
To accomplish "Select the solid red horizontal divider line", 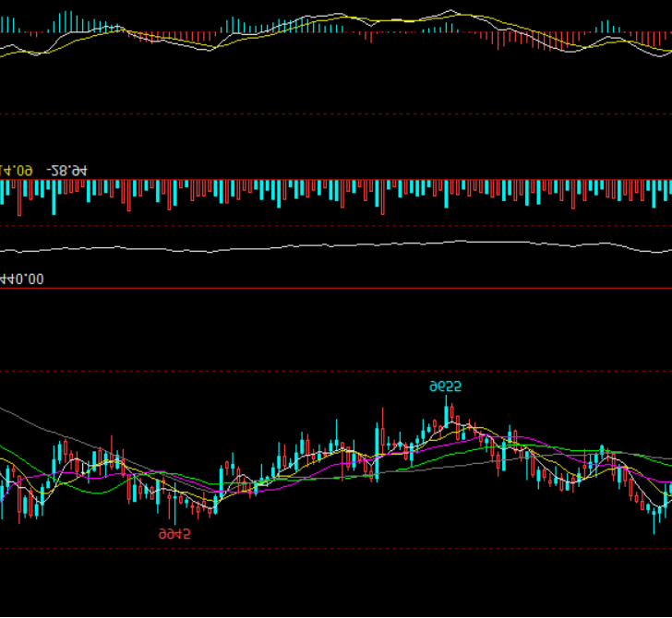I will point(336,289).
